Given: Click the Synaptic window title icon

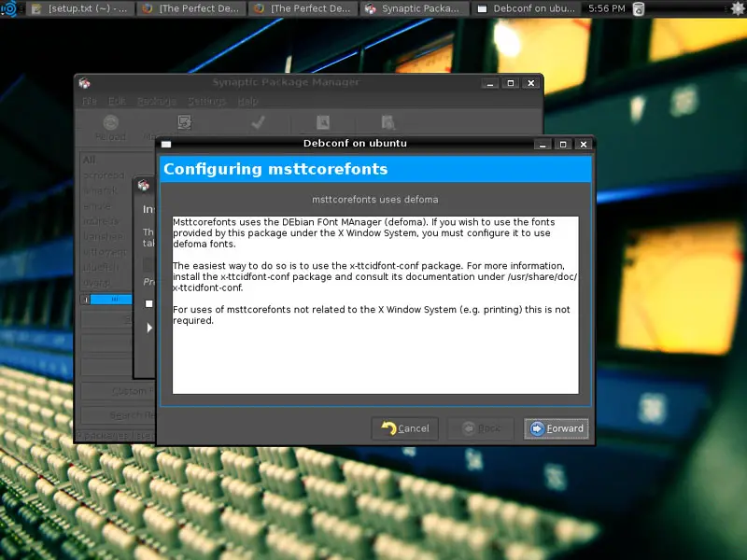Looking at the screenshot, I should 85,83.
